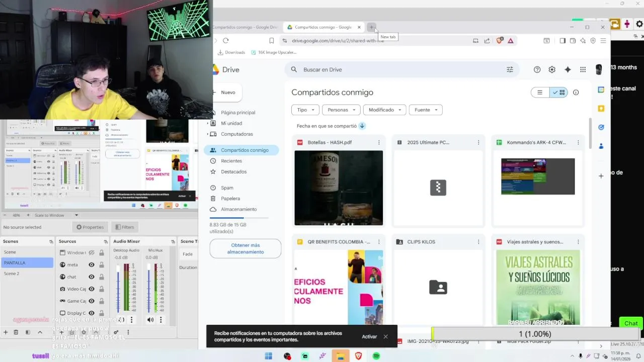Open Modificado filter dropdown
Viewport: 644px width, 362px height.
385,110
